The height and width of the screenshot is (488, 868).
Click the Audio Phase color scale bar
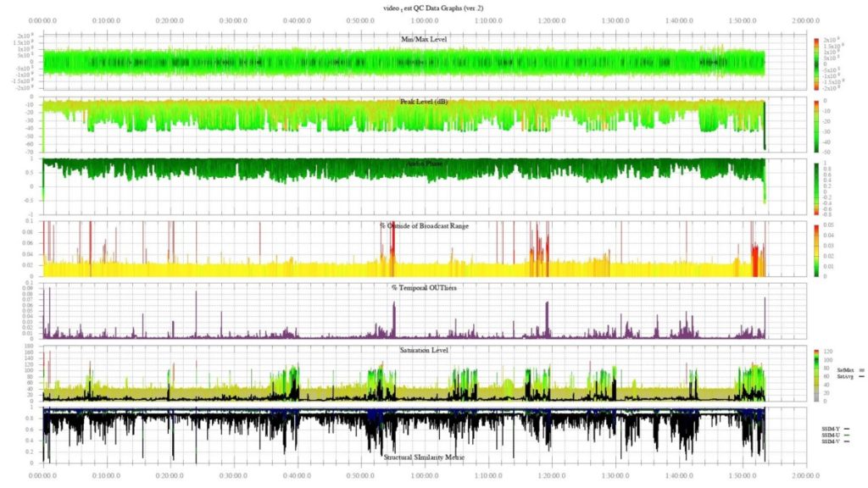click(x=815, y=187)
